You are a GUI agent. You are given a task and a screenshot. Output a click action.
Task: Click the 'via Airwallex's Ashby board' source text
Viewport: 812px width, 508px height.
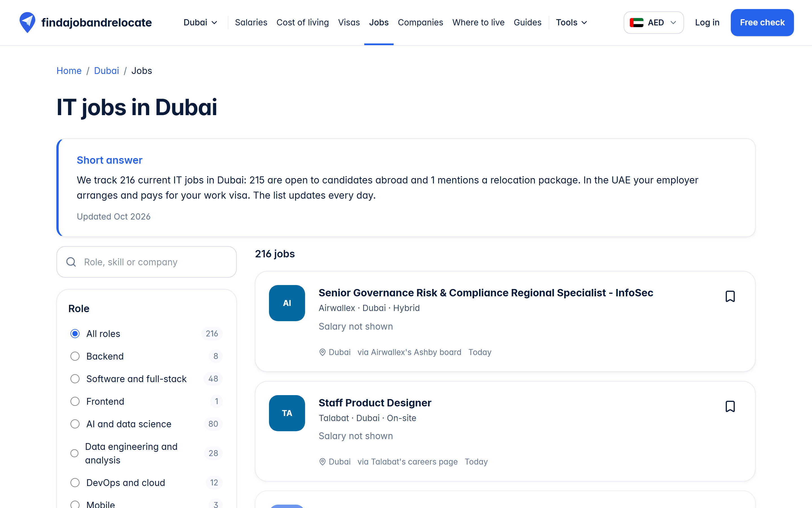409,352
